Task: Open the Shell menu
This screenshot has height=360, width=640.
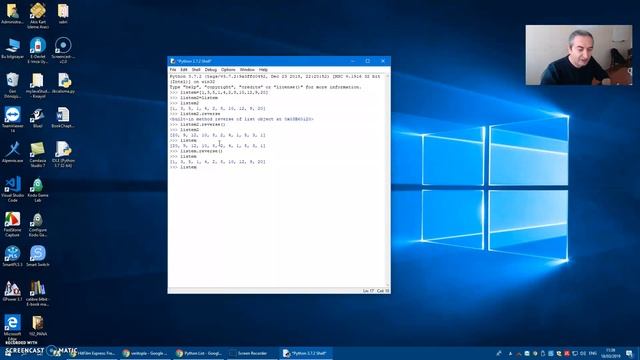Action: [x=196, y=70]
